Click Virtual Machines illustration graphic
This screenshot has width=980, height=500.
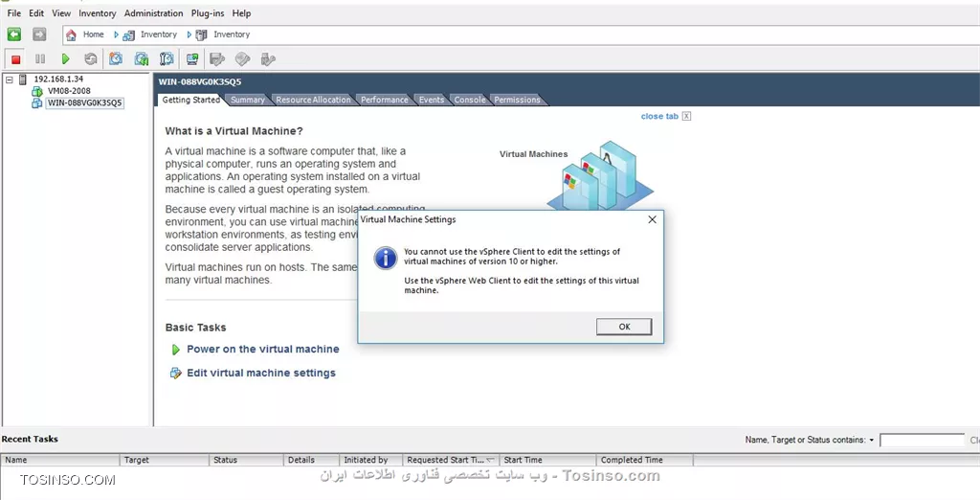[x=600, y=176]
